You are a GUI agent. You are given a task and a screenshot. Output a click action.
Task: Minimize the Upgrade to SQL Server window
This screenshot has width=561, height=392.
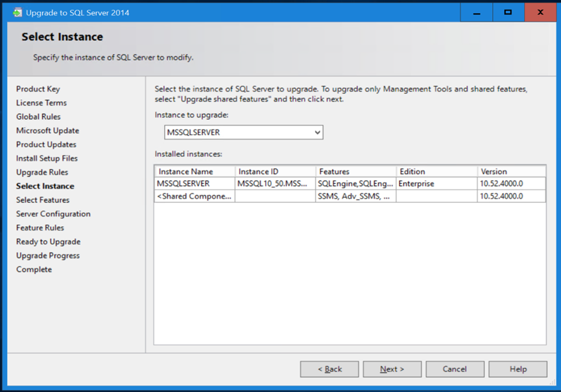pyautogui.click(x=477, y=12)
